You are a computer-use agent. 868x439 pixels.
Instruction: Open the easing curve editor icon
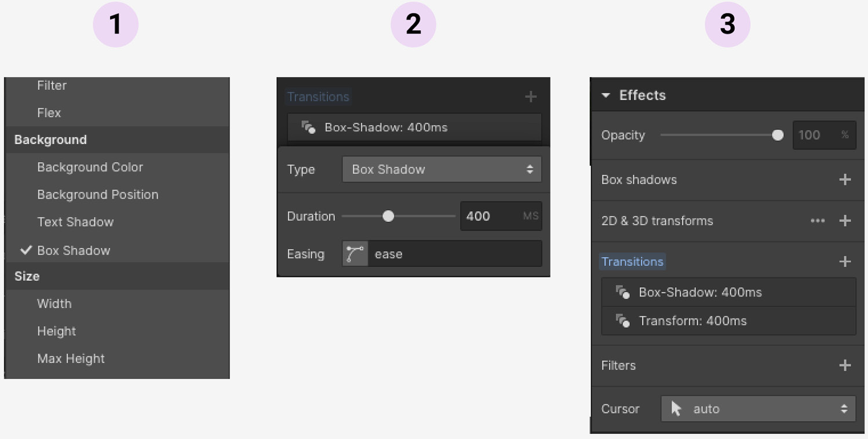(355, 254)
